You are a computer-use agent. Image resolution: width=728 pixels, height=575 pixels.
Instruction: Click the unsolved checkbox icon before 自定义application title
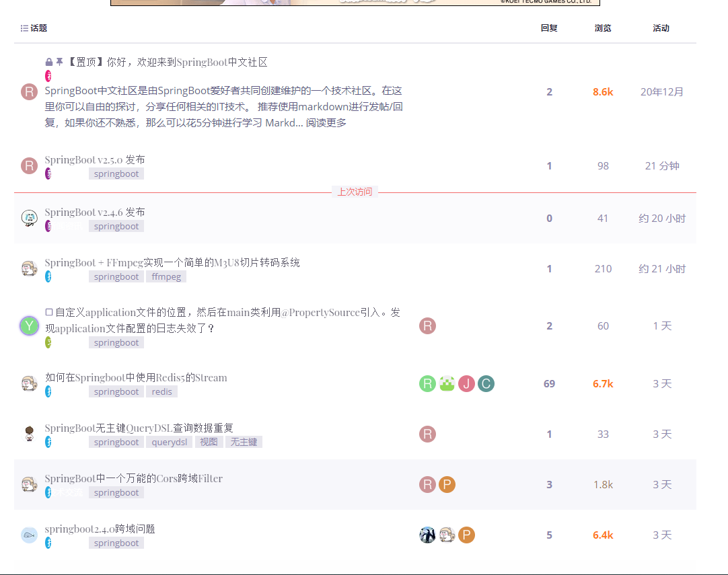click(x=49, y=312)
